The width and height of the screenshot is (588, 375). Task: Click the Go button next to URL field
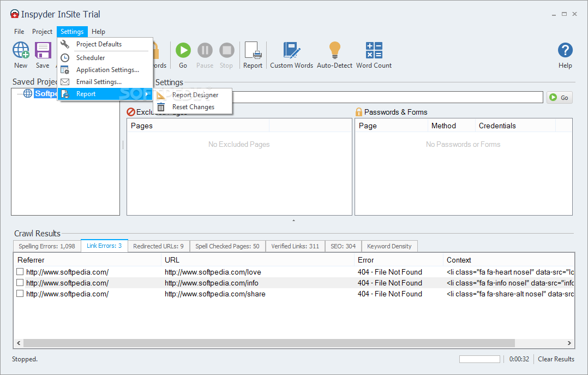coord(559,98)
